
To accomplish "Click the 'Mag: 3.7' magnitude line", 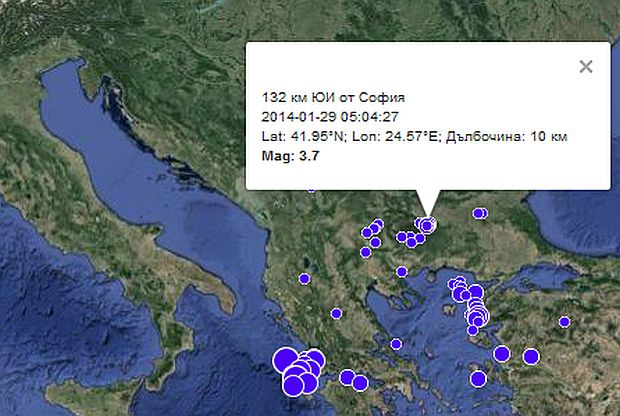I will click(x=290, y=156).
